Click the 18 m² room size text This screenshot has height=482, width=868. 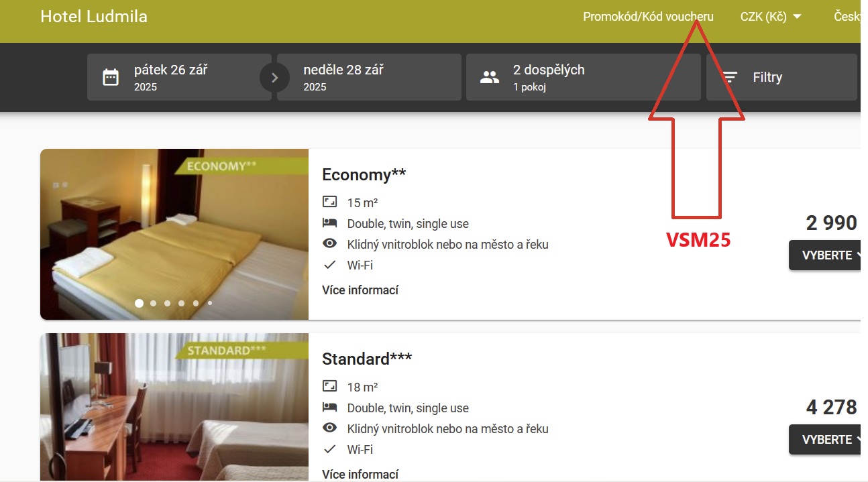pyautogui.click(x=363, y=387)
